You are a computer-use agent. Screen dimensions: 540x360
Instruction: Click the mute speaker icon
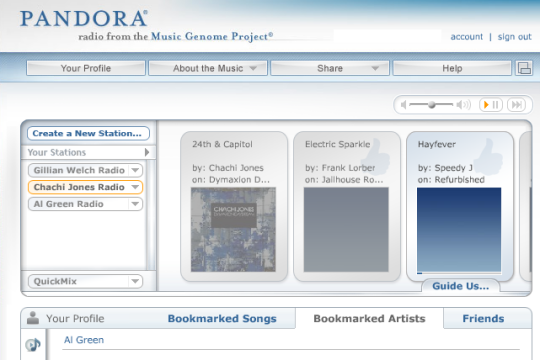coord(403,104)
